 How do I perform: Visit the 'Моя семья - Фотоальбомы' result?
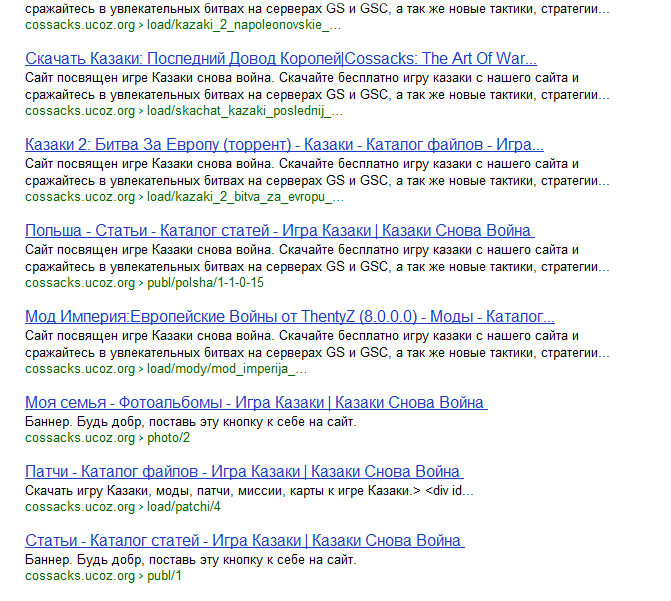255,403
